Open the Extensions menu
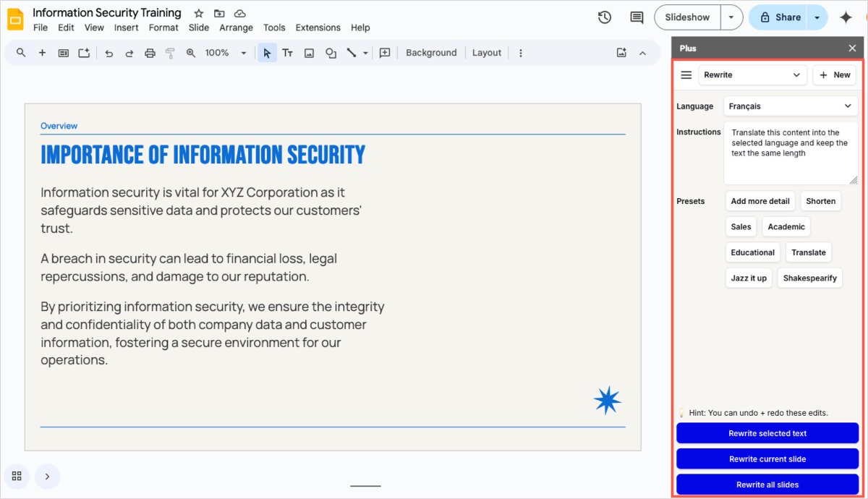This screenshot has width=868, height=499. click(x=318, y=27)
